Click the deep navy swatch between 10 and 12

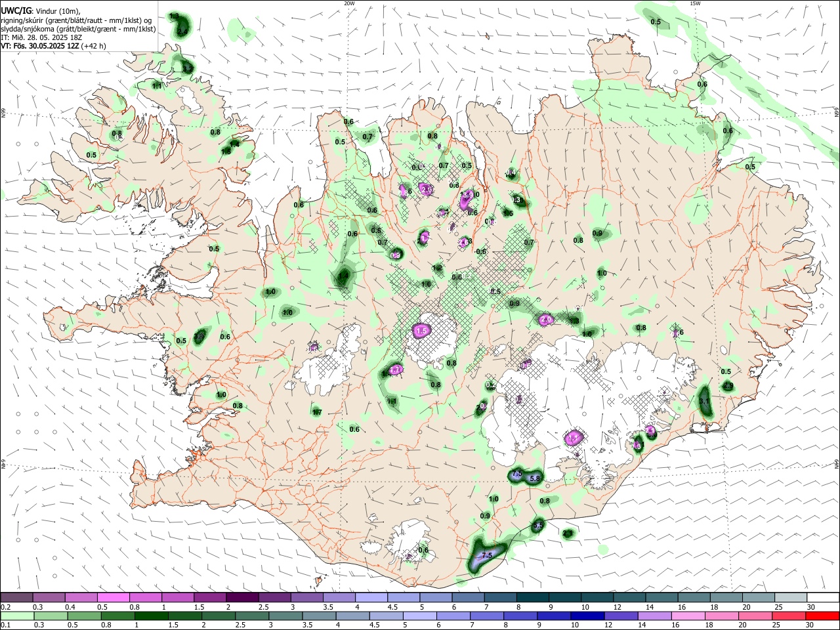click(x=586, y=616)
